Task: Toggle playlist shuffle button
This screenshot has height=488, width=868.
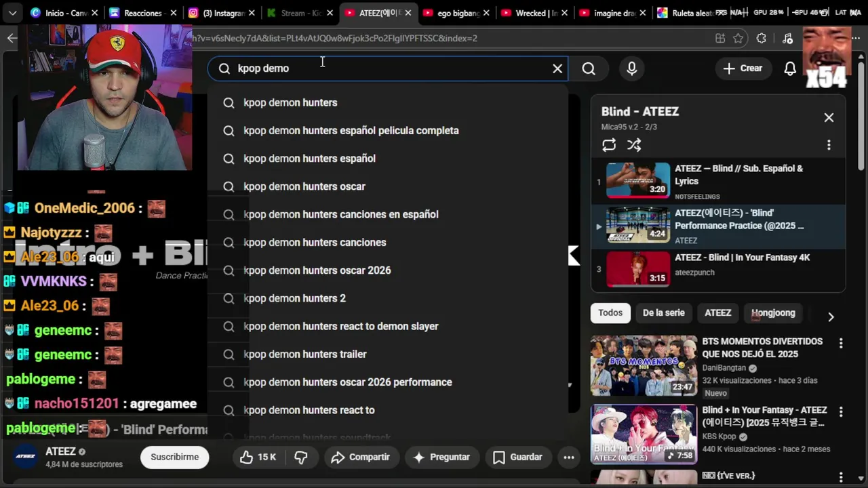Action: pyautogui.click(x=634, y=145)
